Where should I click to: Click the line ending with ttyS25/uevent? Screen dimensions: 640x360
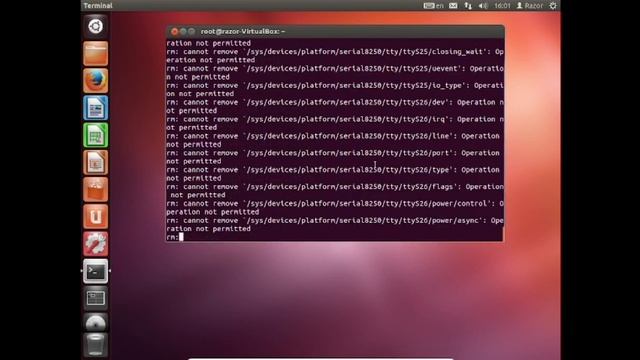point(335,69)
